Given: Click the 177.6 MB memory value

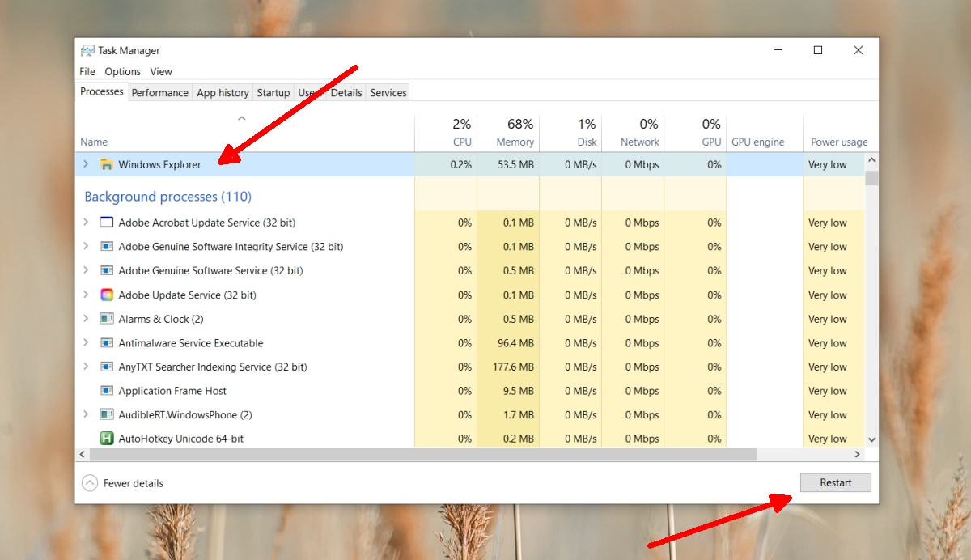Looking at the screenshot, I should (x=513, y=367).
